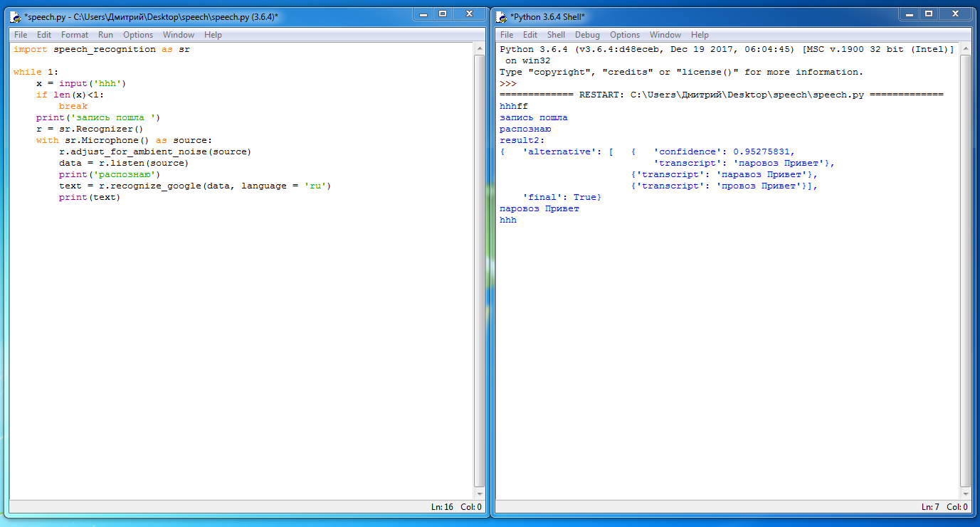Click 'import speech_recognition as sr' line
This screenshot has height=527, width=980.
coord(102,50)
